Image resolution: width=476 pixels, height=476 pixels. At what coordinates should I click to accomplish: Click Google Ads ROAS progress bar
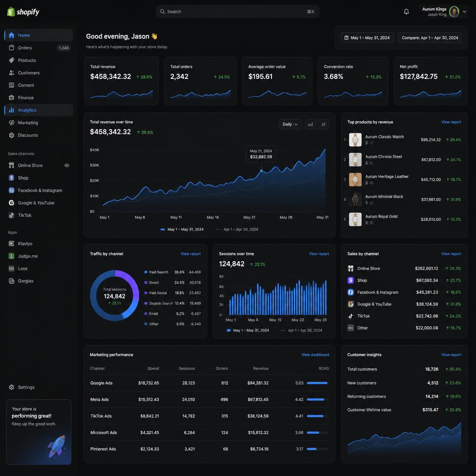(318, 383)
